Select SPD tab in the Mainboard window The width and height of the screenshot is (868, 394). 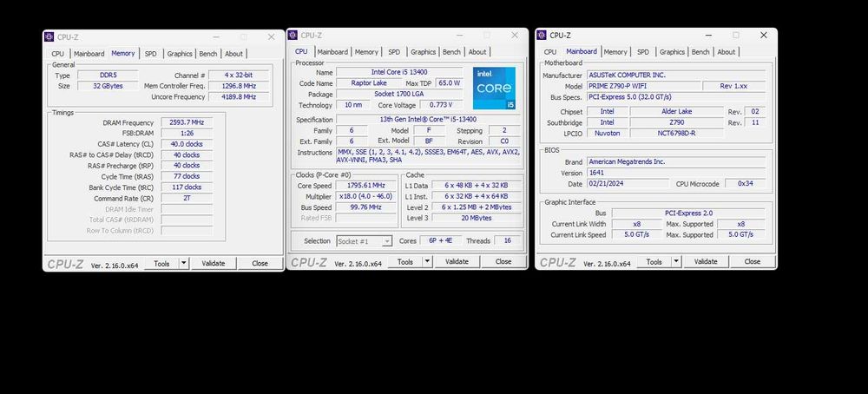click(643, 52)
